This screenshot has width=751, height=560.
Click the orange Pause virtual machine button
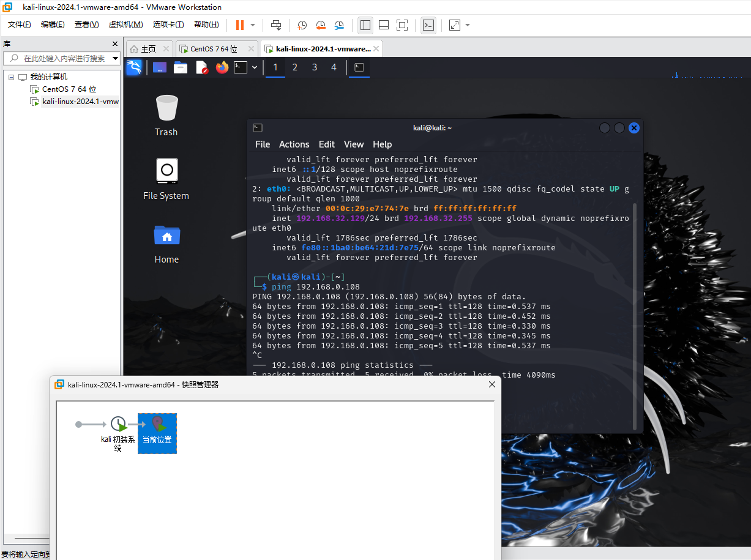click(x=239, y=25)
